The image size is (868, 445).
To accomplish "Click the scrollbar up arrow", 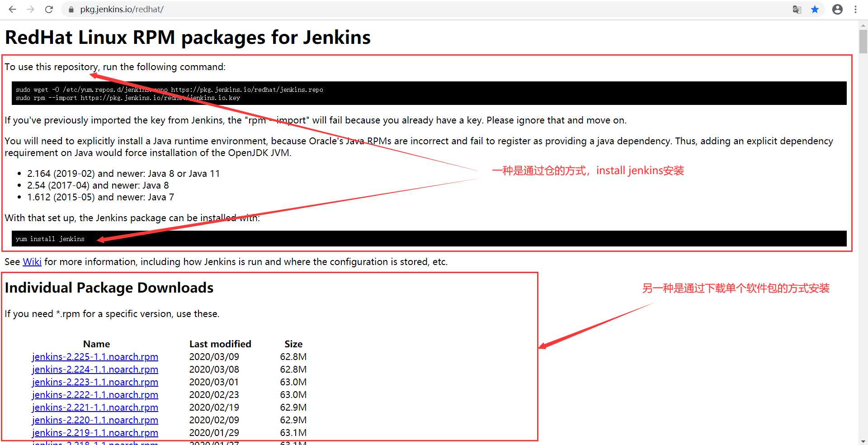I will coord(863,26).
